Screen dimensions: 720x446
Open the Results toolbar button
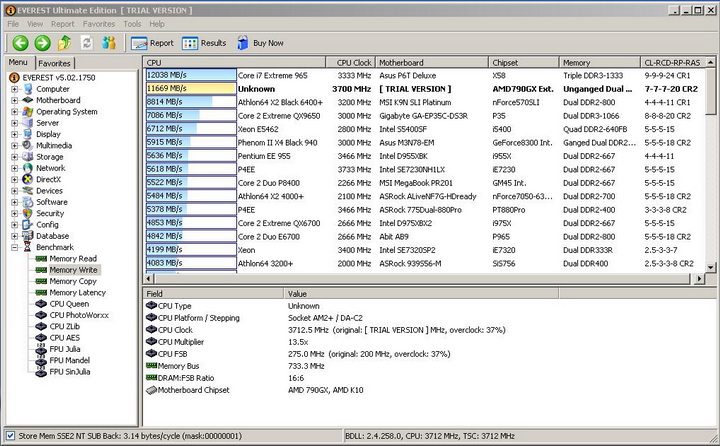pos(204,43)
